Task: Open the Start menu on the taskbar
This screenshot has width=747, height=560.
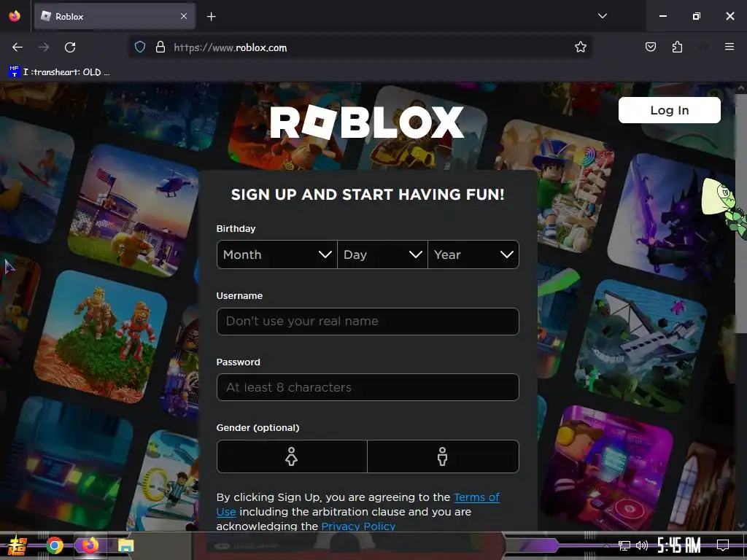Action: [x=18, y=545]
